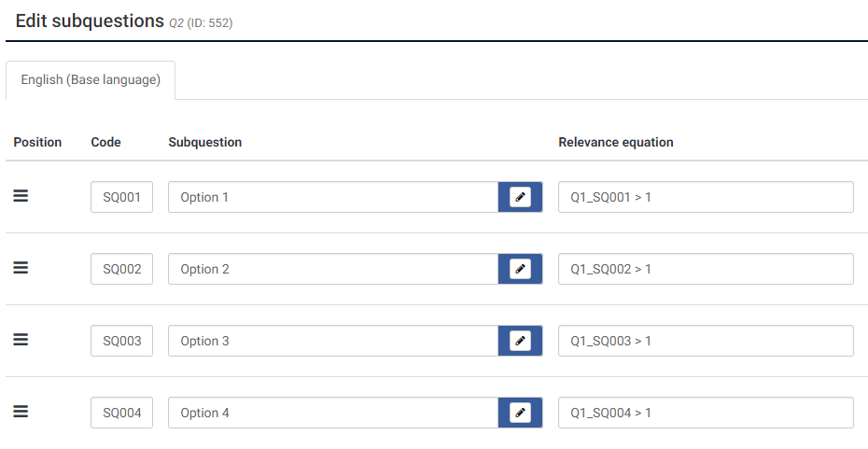Click the Option 1 subquestion text field

pos(332,197)
